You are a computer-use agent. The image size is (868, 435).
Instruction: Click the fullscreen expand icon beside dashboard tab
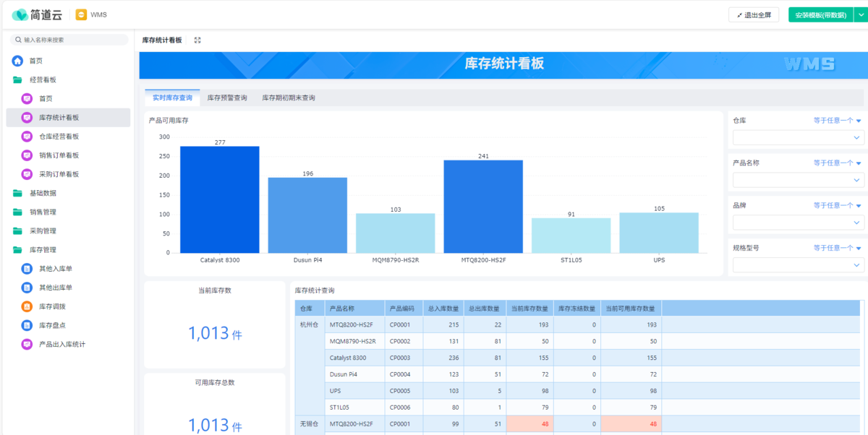[x=197, y=40]
